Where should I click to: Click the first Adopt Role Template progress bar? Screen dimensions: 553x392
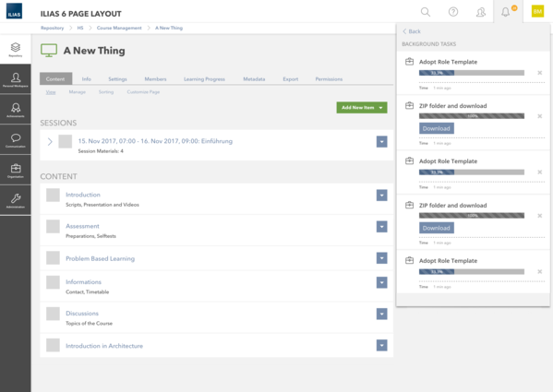coord(472,73)
